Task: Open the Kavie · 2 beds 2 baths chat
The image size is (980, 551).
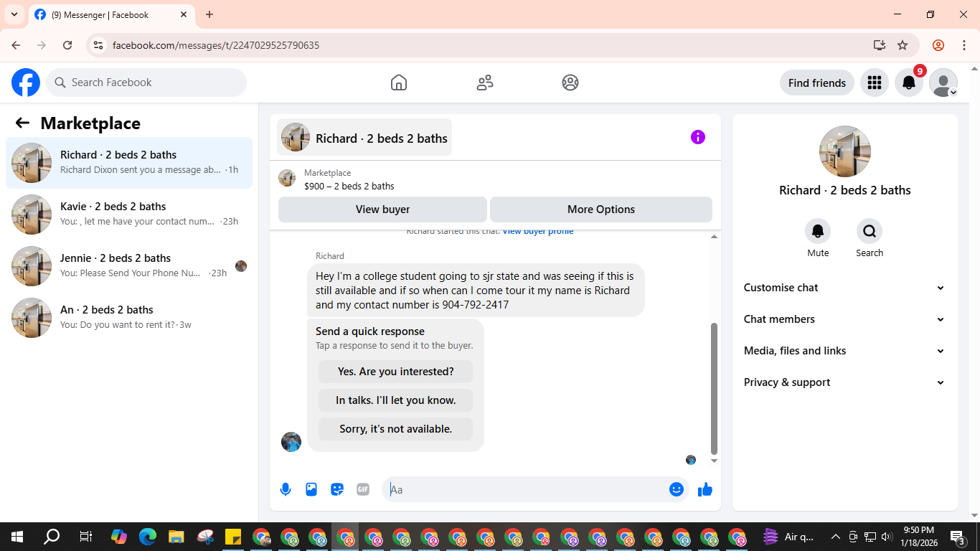Action: point(129,215)
